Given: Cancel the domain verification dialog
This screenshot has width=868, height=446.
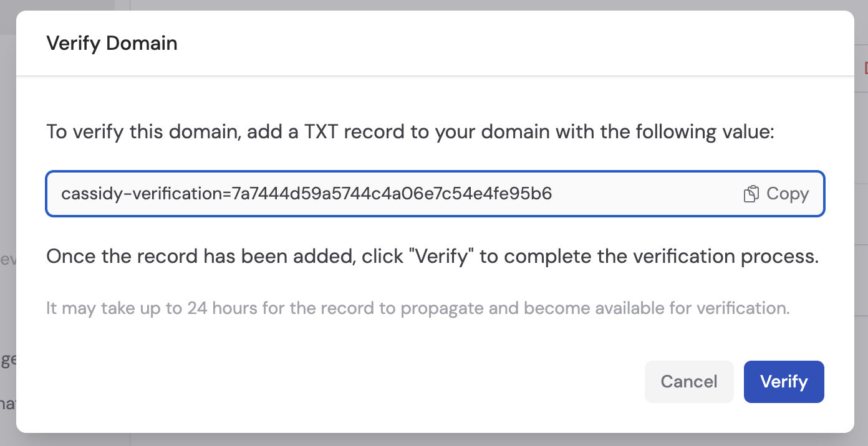Looking at the screenshot, I should [689, 382].
